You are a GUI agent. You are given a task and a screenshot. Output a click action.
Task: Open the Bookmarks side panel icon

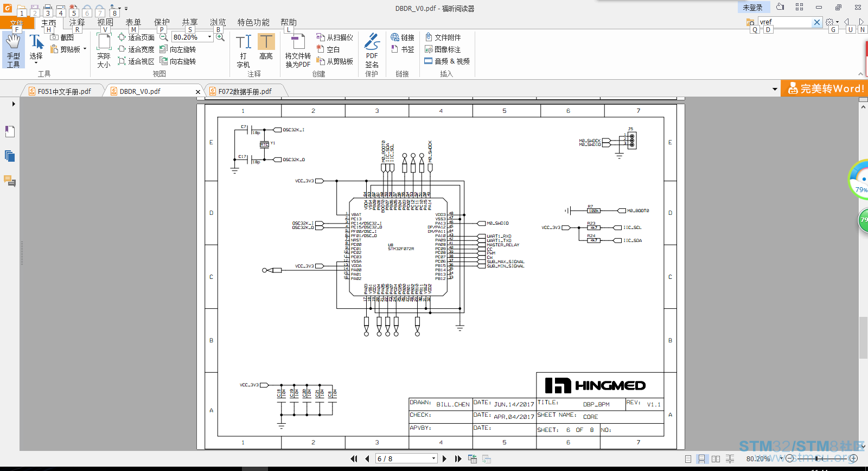click(x=10, y=131)
